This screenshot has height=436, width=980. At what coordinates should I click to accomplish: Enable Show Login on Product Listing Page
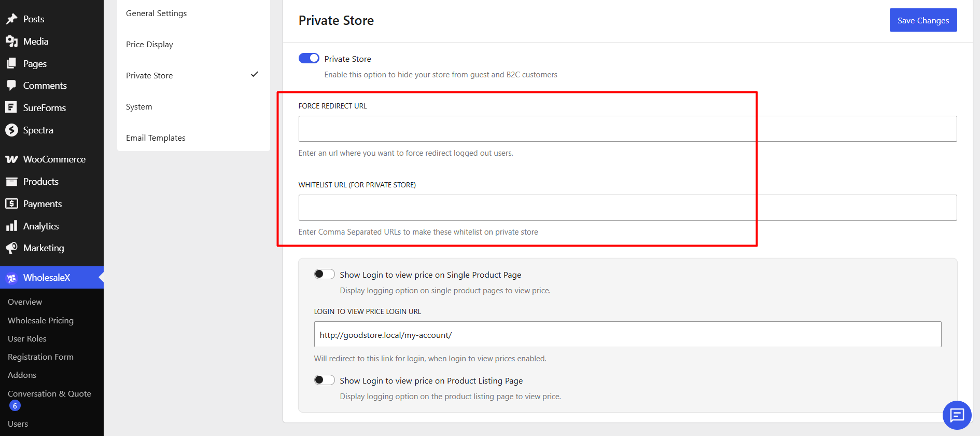pyautogui.click(x=325, y=380)
